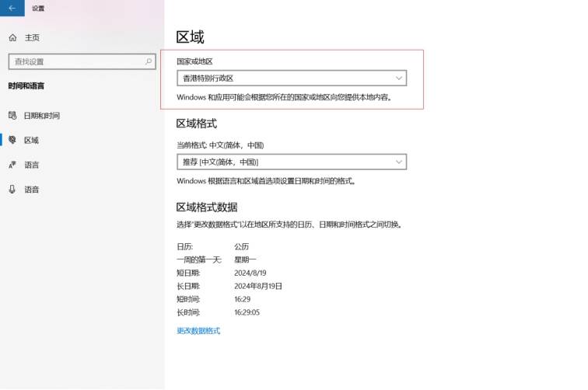The height and width of the screenshot is (390, 588).
Task: Click the 长时间 value 16:29:05
Action: (x=247, y=312)
